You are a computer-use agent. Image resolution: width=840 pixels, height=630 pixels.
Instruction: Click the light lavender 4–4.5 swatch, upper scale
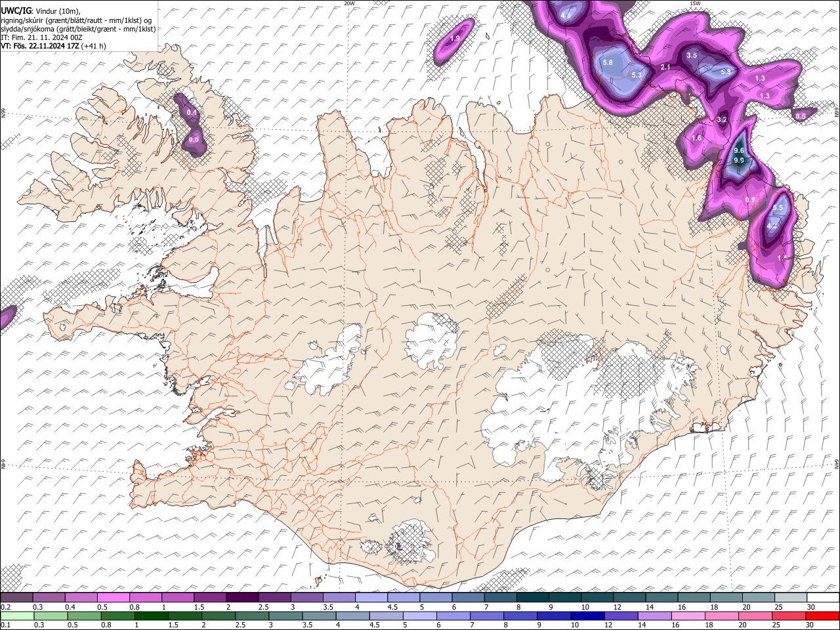point(371,598)
